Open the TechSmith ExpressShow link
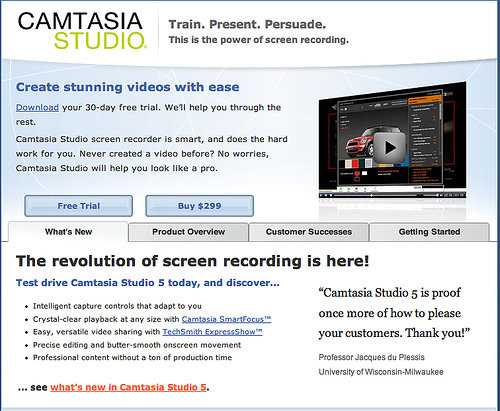 [213, 332]
